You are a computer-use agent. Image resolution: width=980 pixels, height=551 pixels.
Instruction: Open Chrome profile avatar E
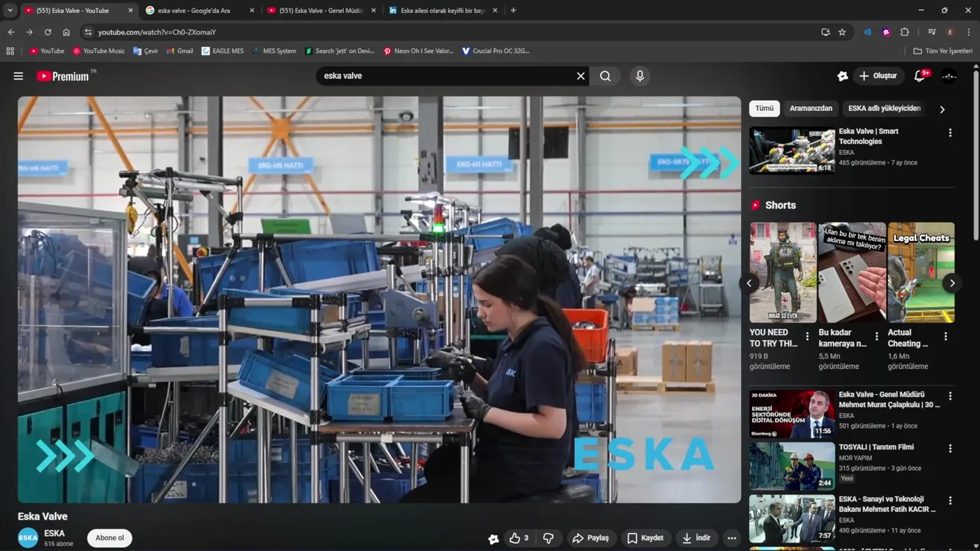pyautogui.click(x=950, y=32)
